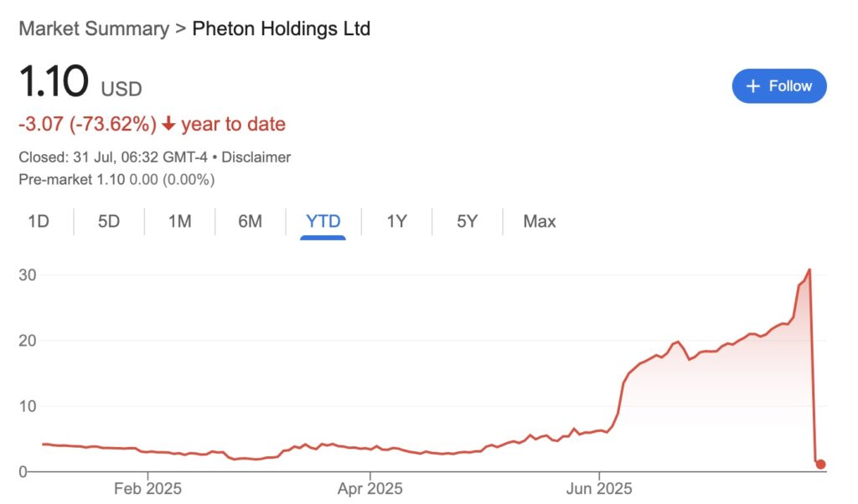Click the plus icon on the Follow button

(x=752, y=85)
